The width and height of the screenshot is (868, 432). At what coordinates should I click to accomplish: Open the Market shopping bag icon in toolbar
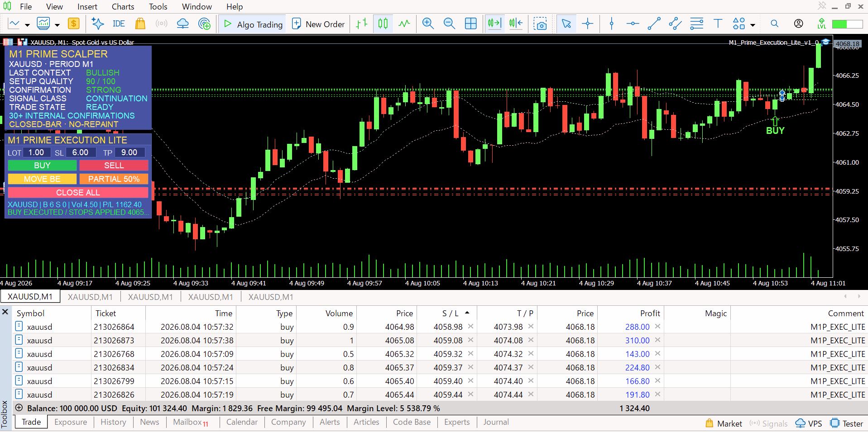140,24
